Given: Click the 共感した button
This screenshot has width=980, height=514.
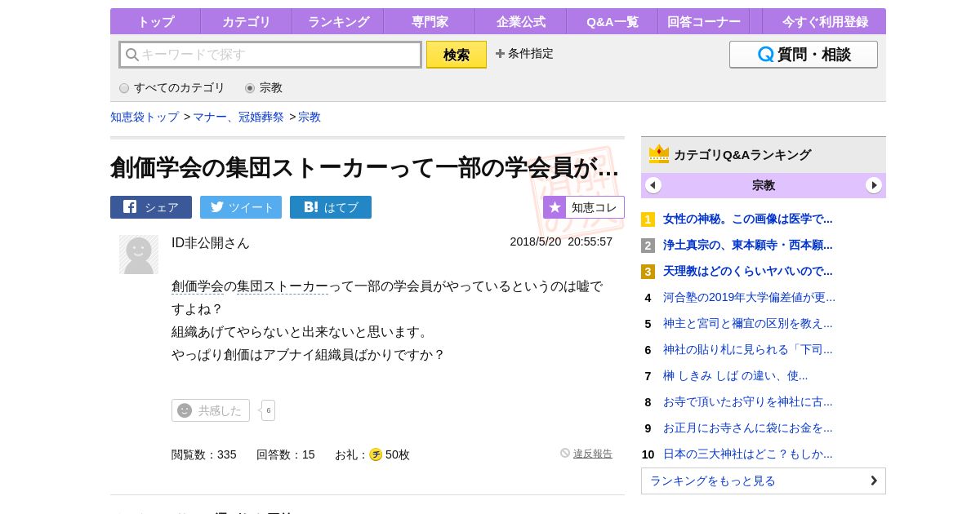Looking at the screenshot, I should tap(211, 410).
